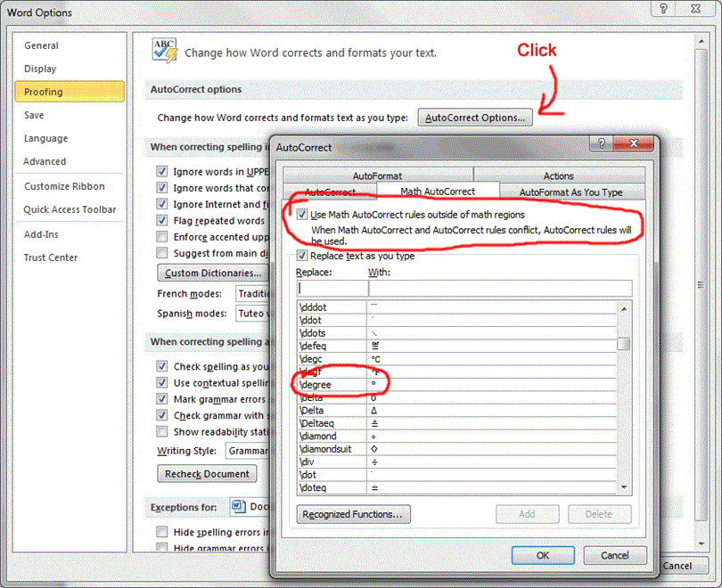The image size is (722, 588).
Task: Select the Proofing category
Action: click(70, 92)
